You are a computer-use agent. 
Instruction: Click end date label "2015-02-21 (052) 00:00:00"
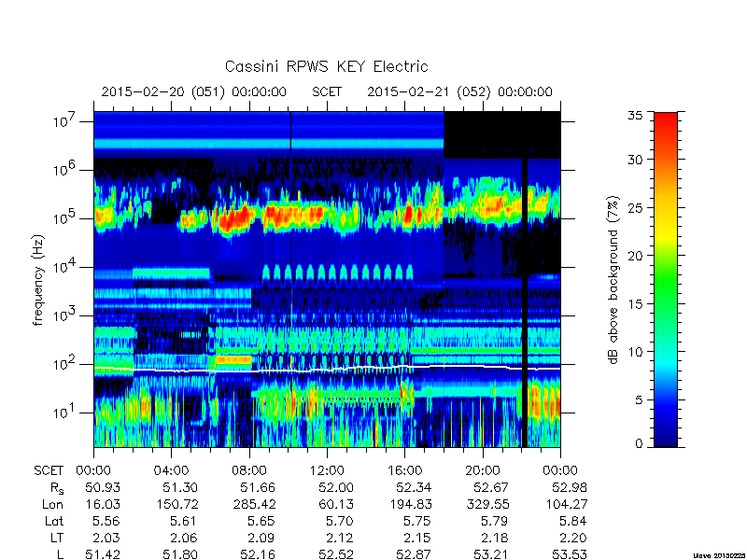(459, 91)
